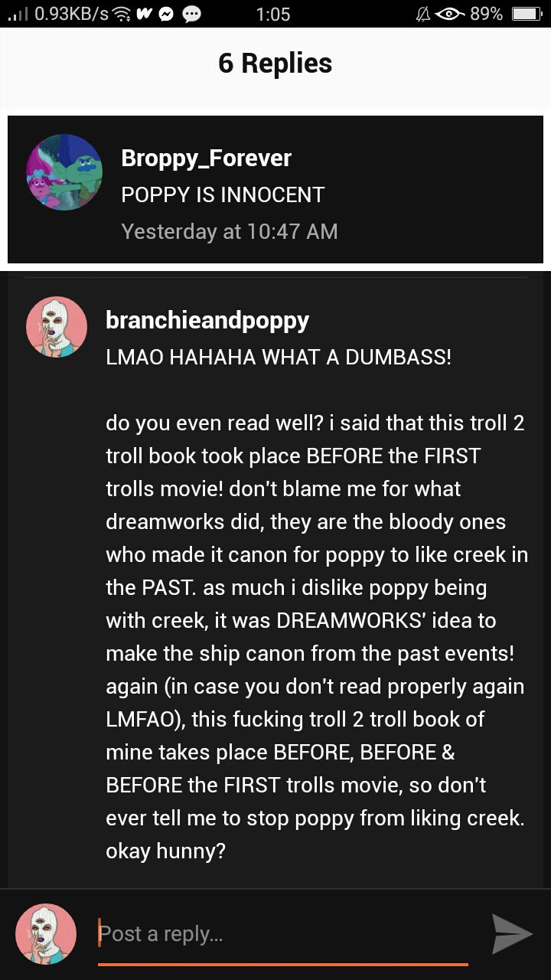Open the branchieandpoppy username link
Viewport: 551px width, 980px height.
[x=207, y=321]
